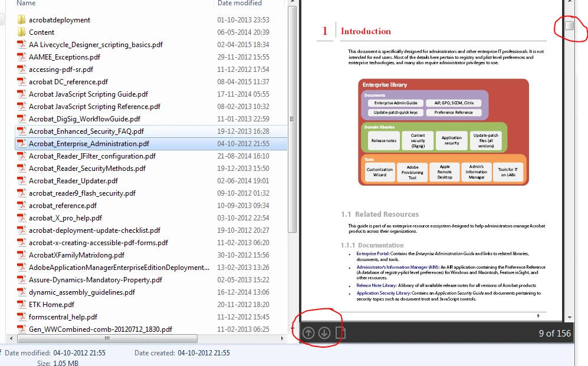The height and width of the screenshot is (366, 588).
Task: Select Acrobat JavaScript Scripting Reference.pdf icon
Action: click(x=22, y=106)
